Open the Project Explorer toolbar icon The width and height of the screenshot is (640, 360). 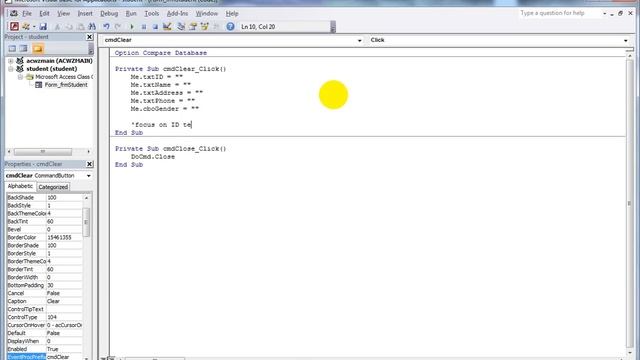181,27
